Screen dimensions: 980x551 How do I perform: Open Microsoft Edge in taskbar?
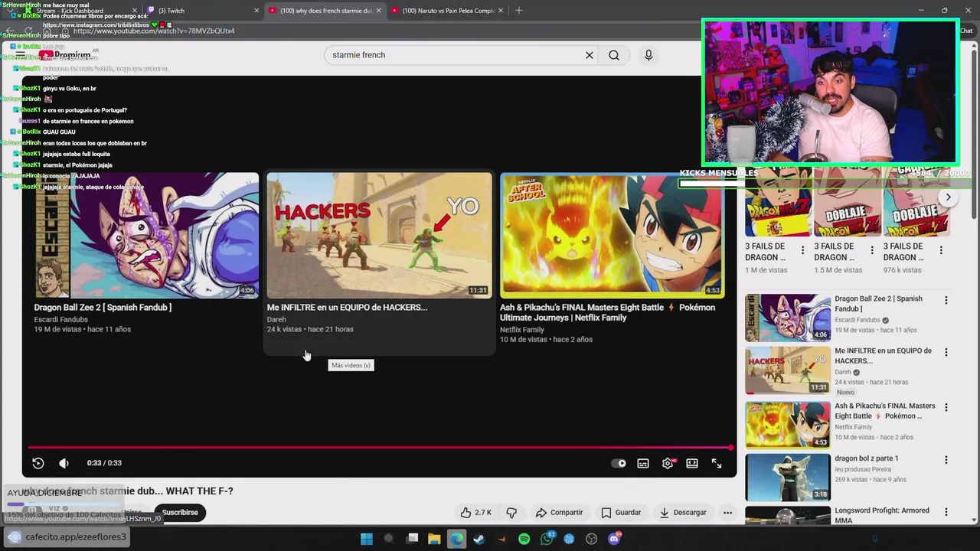pyautogui.click(x=456, y=539)
